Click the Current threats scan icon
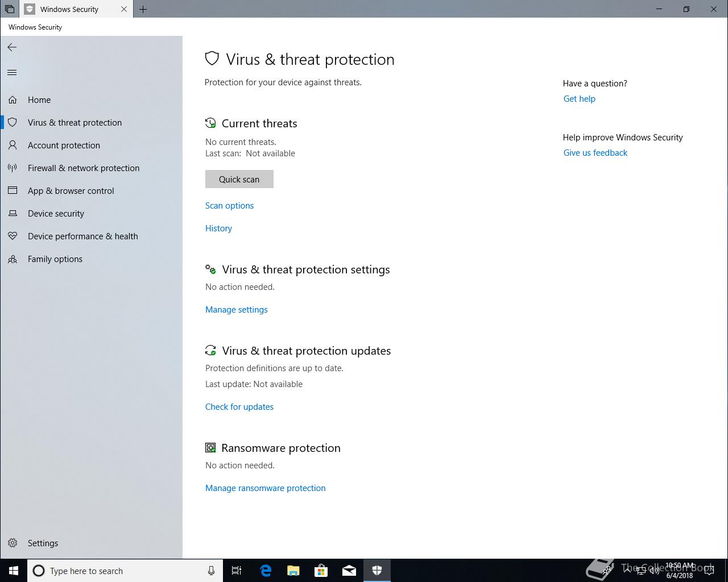The height and width of the screenshot is (582, 728). [210, 123]
